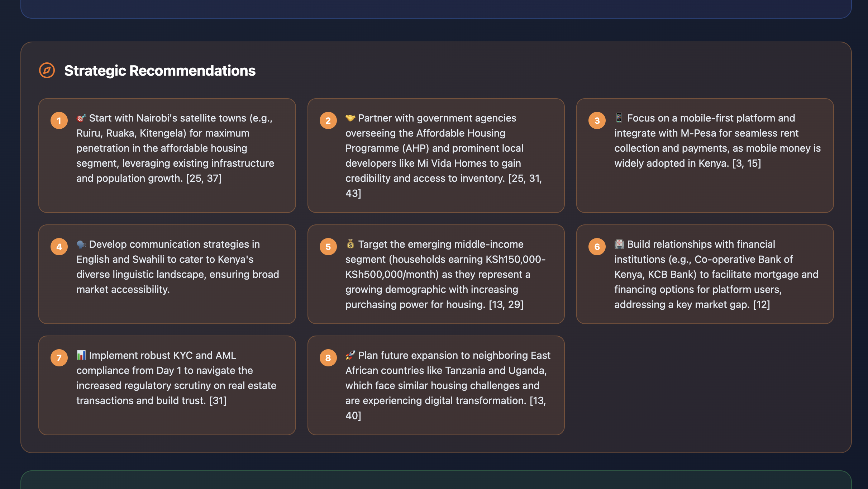Click the phone emoji in the mobile-first platform card

tap(619, 118)
